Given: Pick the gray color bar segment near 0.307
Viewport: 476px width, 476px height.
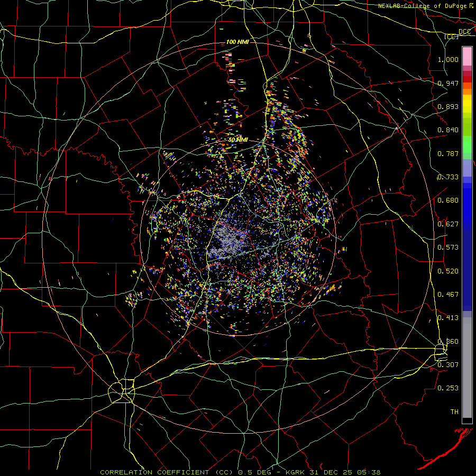Looking at the screenshot, I should 467,368.
